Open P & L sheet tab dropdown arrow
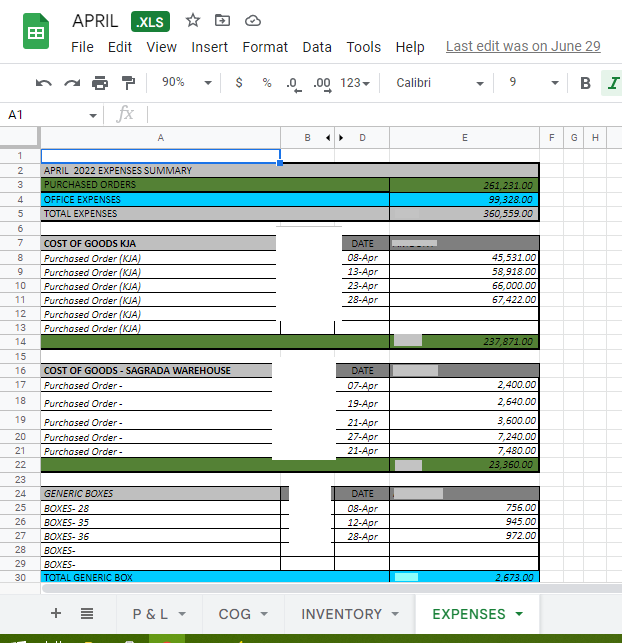622x643 pixels. click(182, 614)
